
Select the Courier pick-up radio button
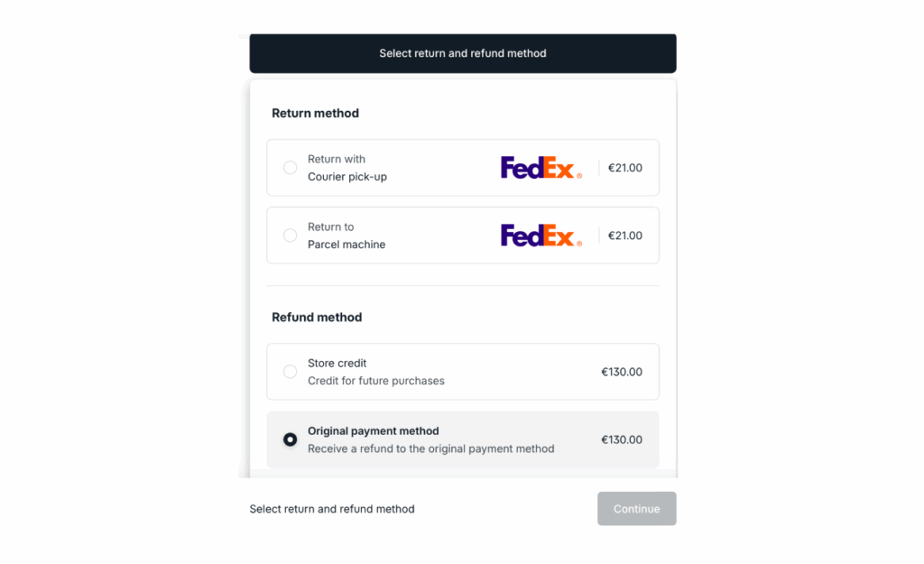click(x=290, y=168)
